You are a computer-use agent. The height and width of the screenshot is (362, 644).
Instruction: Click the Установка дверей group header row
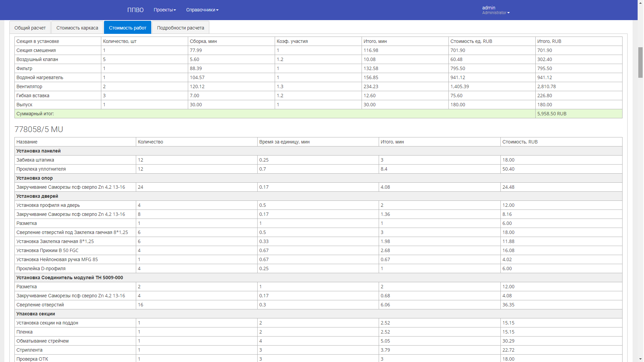click(x=37, y=196)
